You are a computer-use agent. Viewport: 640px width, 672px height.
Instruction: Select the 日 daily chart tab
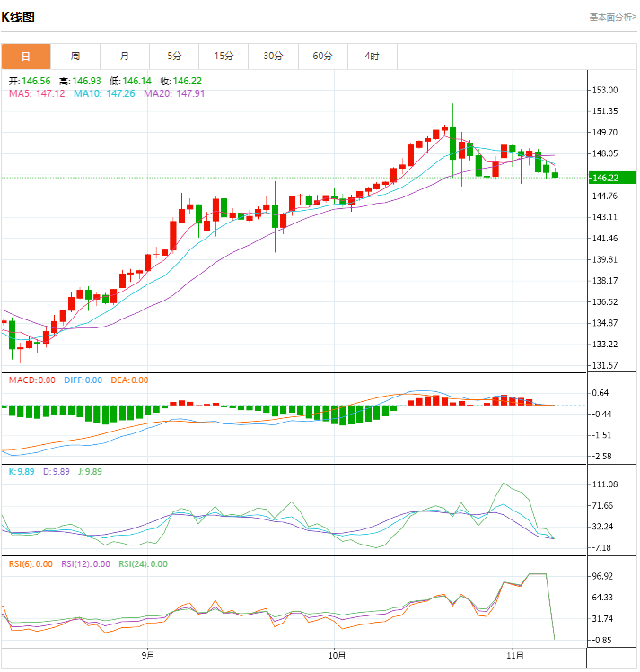click(25, 57)
